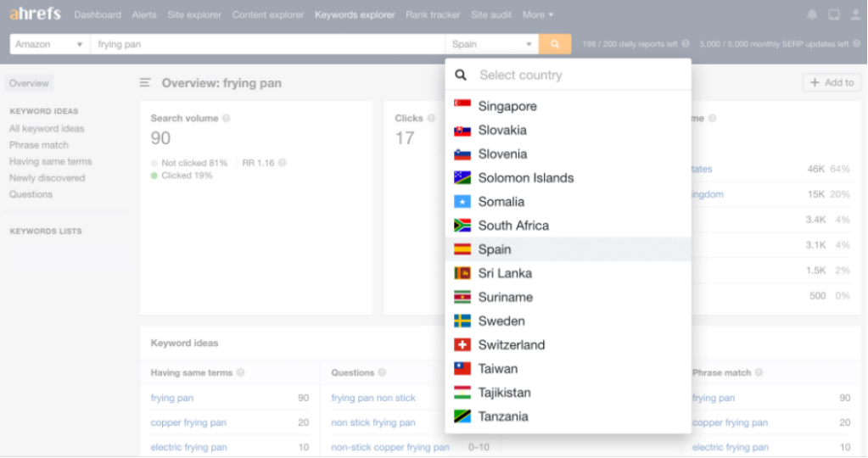868x458 pixels.
Task: Click the info icon beside Questions
Action: point(382,373)
